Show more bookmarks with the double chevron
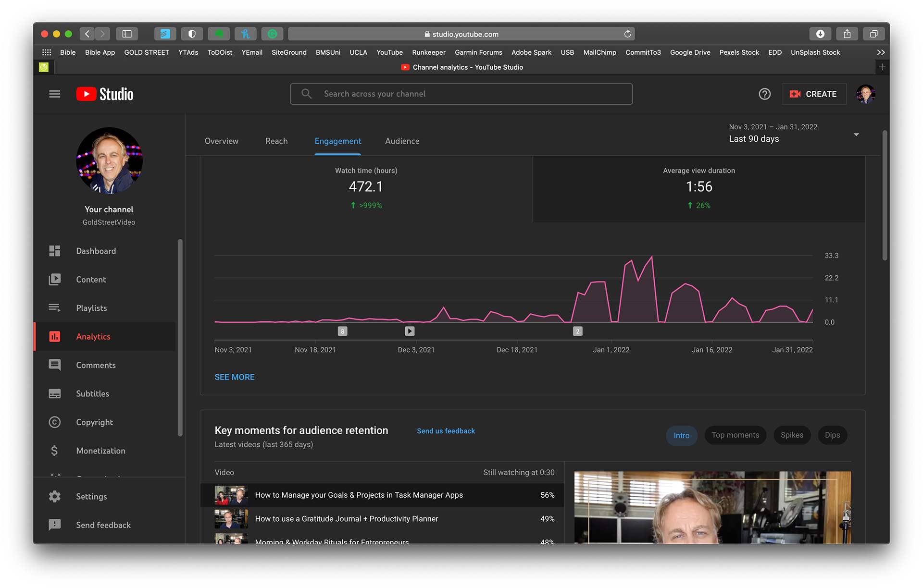Image resolution: width=923 pixels, height=588 pixels. click(x=881, y=52)
